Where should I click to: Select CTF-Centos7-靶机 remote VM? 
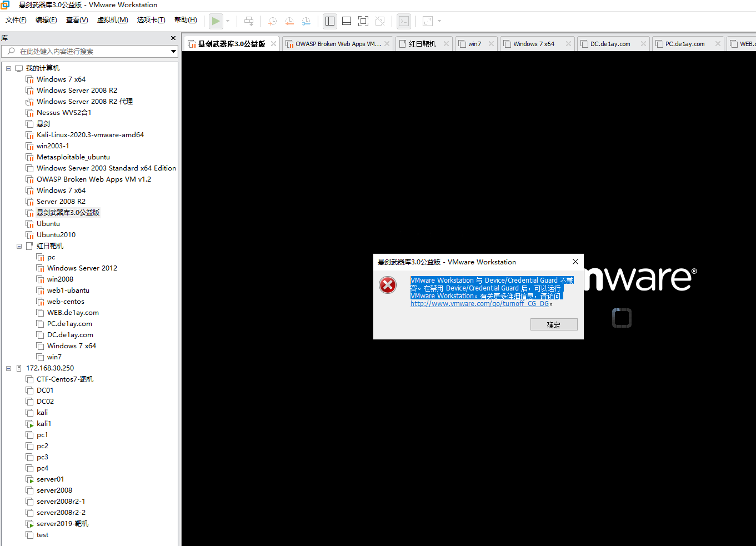coord(65,379)
